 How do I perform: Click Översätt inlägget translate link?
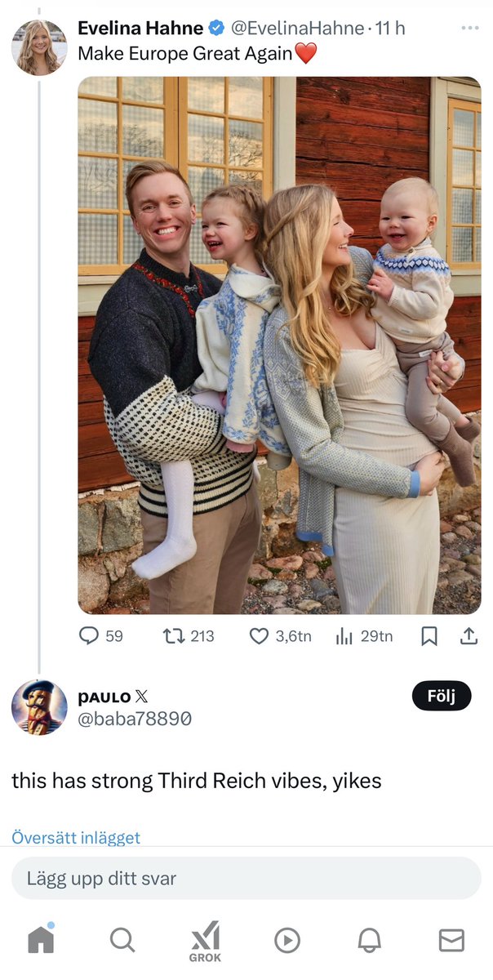click(76, 837)
